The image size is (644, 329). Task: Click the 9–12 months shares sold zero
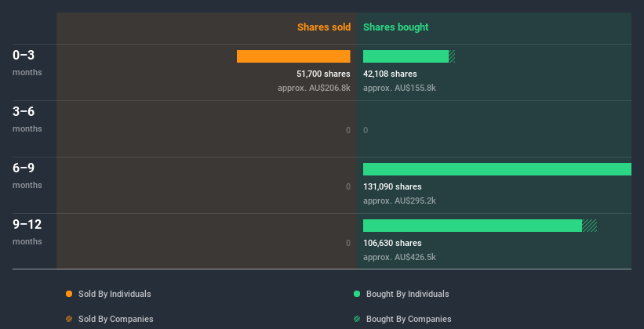click(348, 243)
